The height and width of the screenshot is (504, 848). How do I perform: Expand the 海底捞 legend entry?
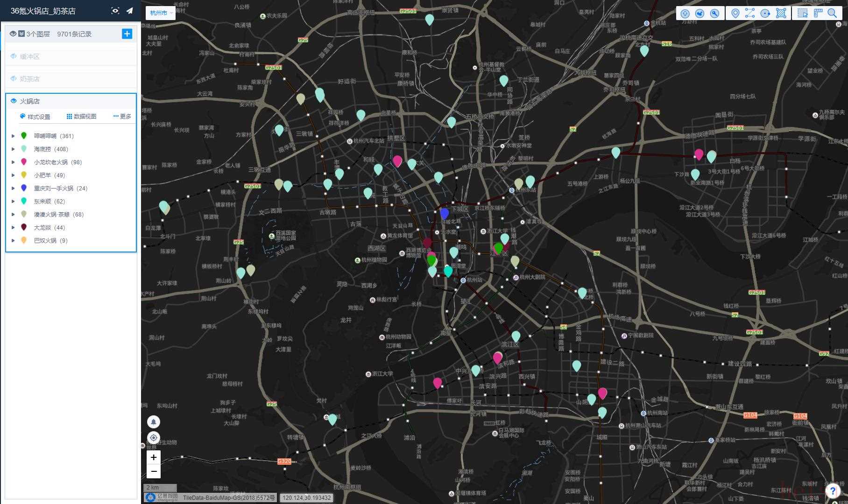point(13,149)
